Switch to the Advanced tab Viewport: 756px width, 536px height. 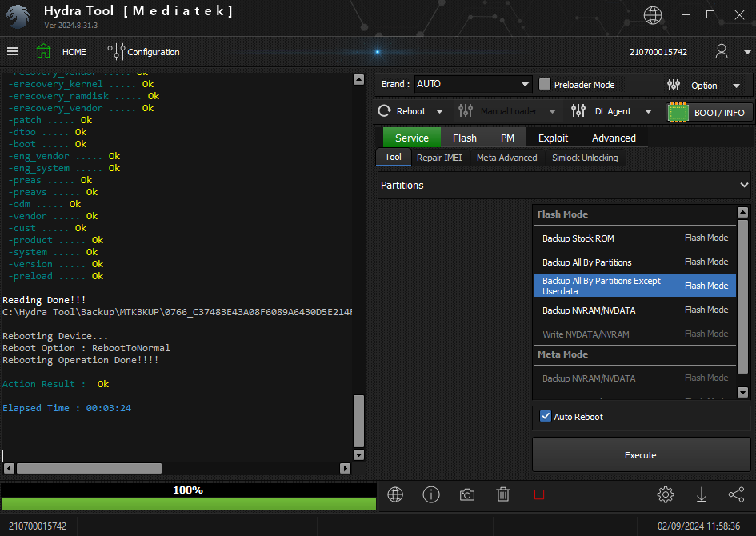pyautogui.click(x=614, y=138)
